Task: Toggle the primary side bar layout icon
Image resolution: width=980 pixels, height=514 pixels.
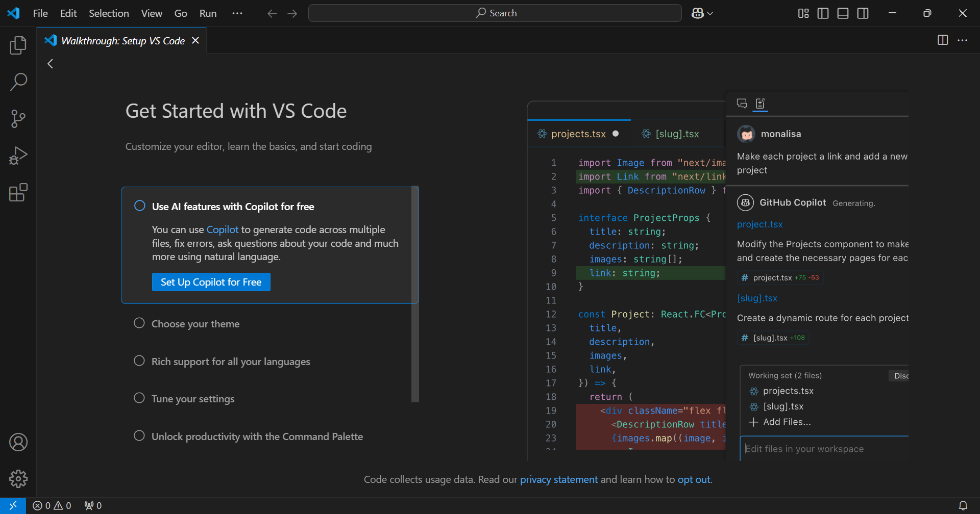Action: click(823, 13)
